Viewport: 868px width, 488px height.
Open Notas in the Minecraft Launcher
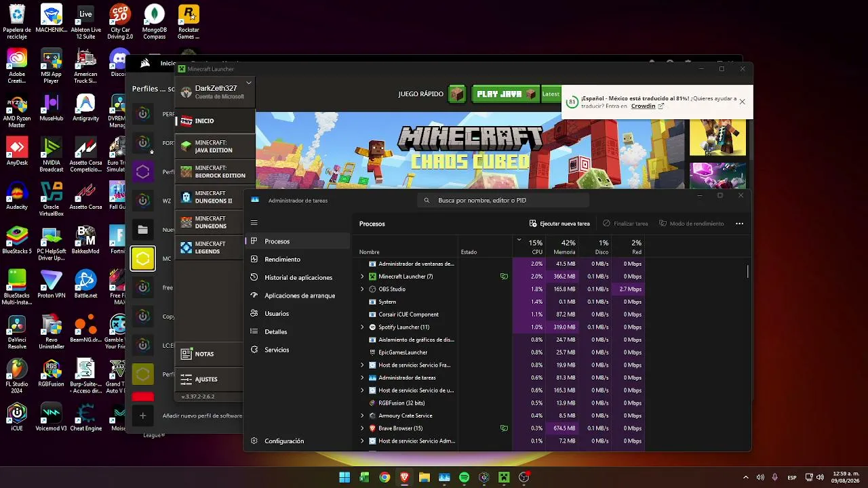click(209, 354)
